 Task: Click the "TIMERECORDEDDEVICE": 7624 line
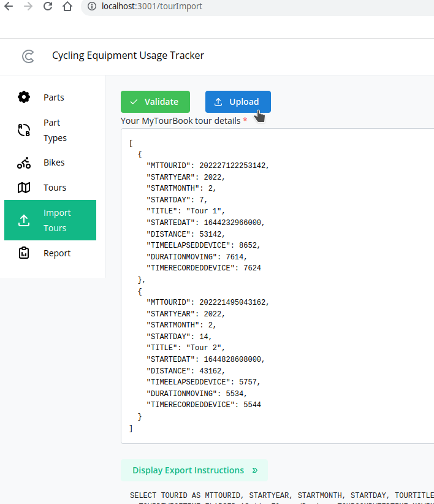[204, 268]
